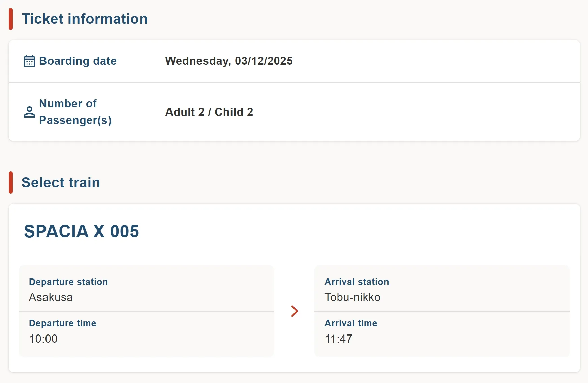588x383 pixels.
Task: Click the calendar icon beside Boarding date
Action: pos(29,61)
